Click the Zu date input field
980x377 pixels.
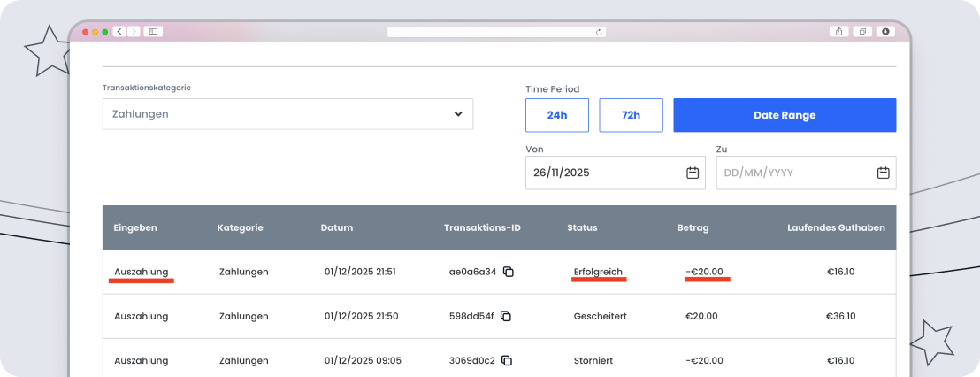792,173
